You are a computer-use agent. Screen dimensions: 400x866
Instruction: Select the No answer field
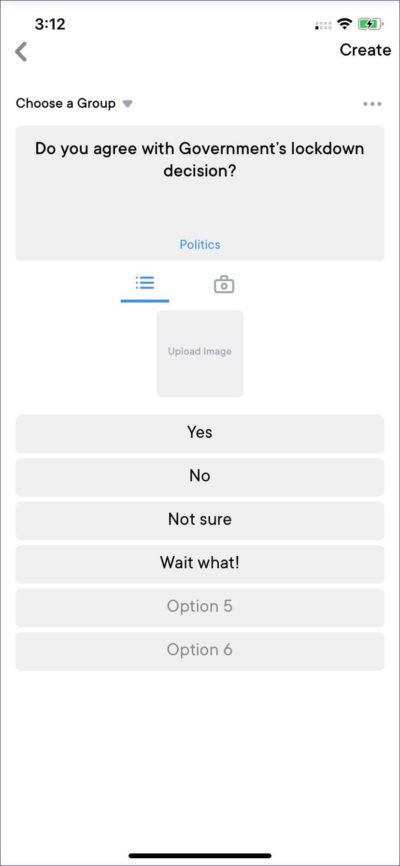pyautogui.click(x=199, y=477)
